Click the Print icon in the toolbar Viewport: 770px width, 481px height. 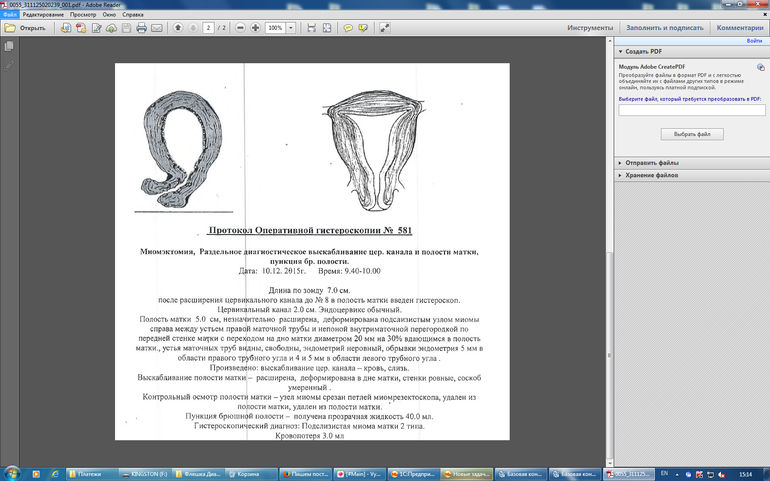(x=141, y=28)
